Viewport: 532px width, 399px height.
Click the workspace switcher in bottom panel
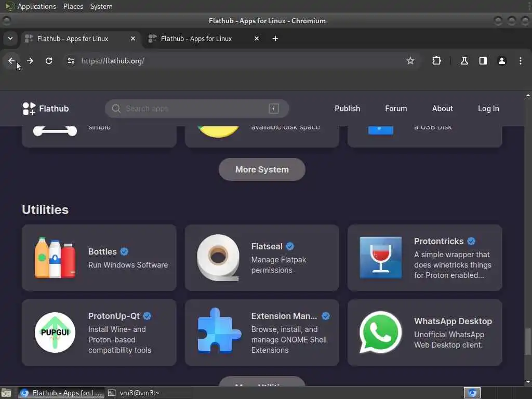[x=472, y=393]
